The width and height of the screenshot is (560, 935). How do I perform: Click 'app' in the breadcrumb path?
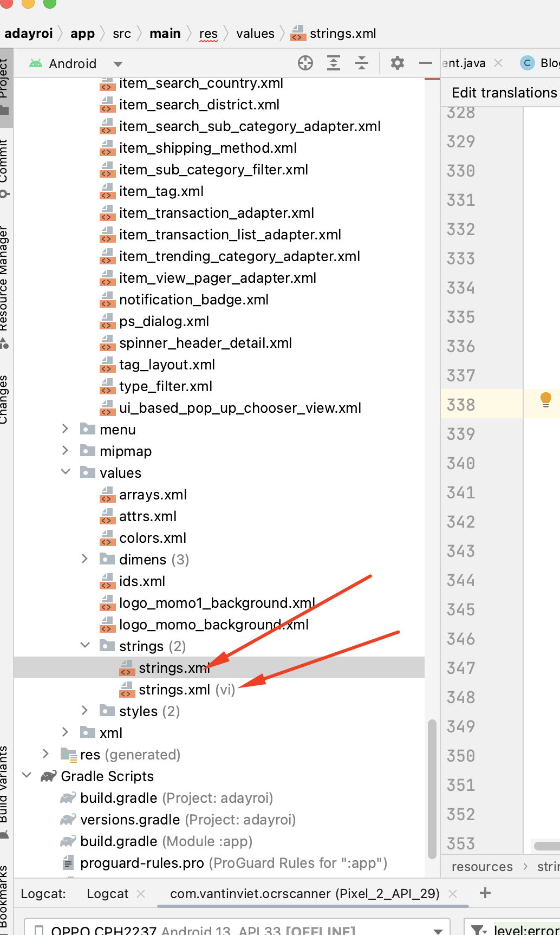click(82, 34)
